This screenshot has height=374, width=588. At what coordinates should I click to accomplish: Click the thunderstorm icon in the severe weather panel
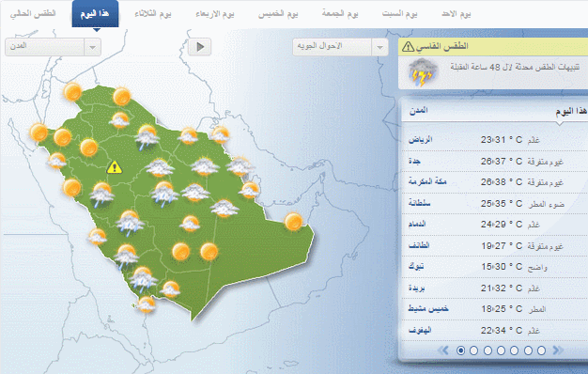pyautogui.click(x=423, y=72)
